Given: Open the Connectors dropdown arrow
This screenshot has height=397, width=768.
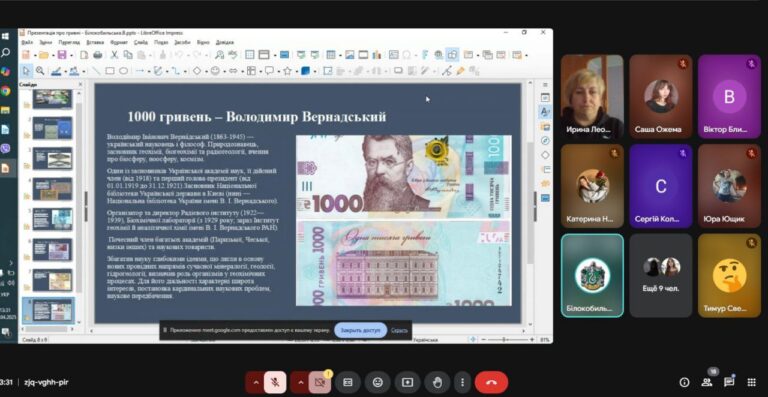Looking at the screenshot, I should 184,71.
